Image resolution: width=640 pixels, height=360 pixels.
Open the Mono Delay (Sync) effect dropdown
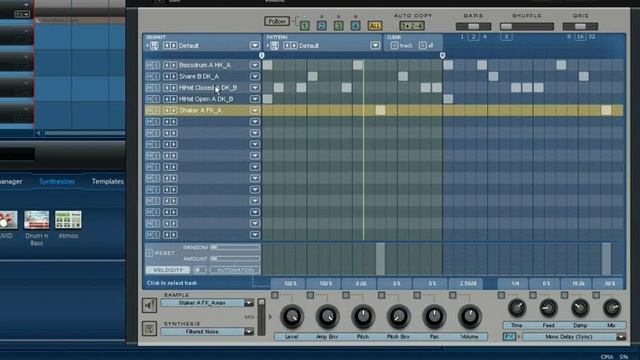coord(621,337)
